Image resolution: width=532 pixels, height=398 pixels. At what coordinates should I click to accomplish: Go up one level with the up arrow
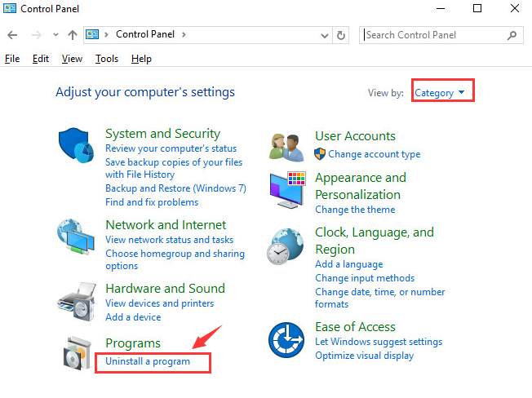[x=73, y=35]
